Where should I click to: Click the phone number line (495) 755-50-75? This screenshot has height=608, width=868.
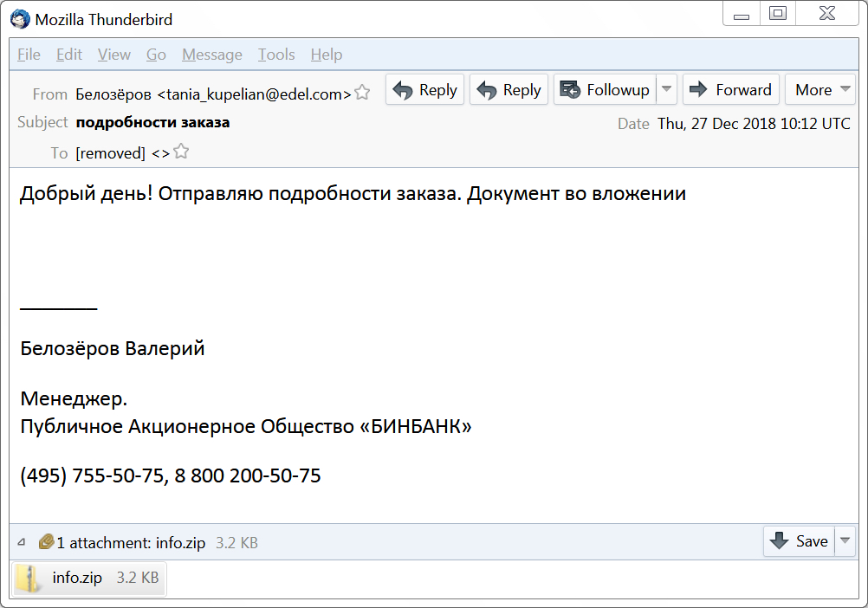(x=171, y=475)
